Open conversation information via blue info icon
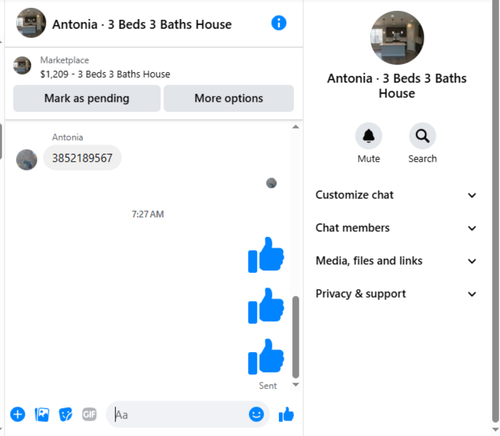500x436 pixels. (x=279, y=23)
